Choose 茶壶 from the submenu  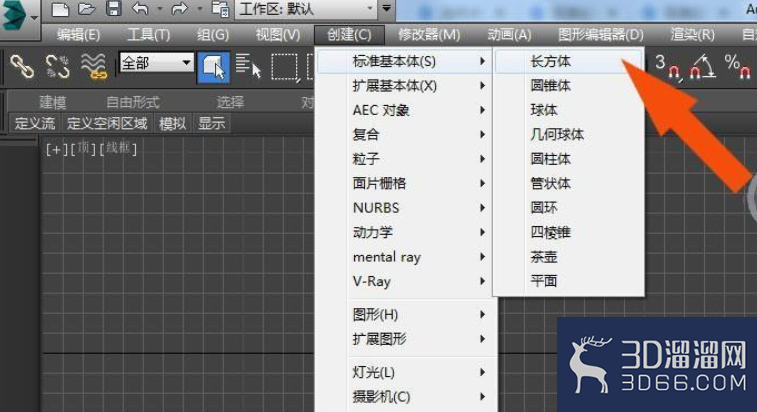click(x=569, y=257)
